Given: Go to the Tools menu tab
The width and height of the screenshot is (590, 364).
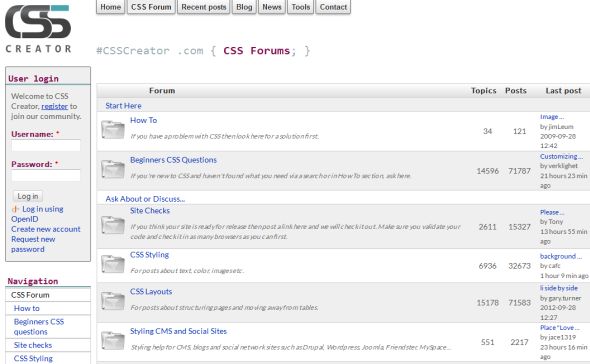Looking at the screenshot, I should (300, 7).
